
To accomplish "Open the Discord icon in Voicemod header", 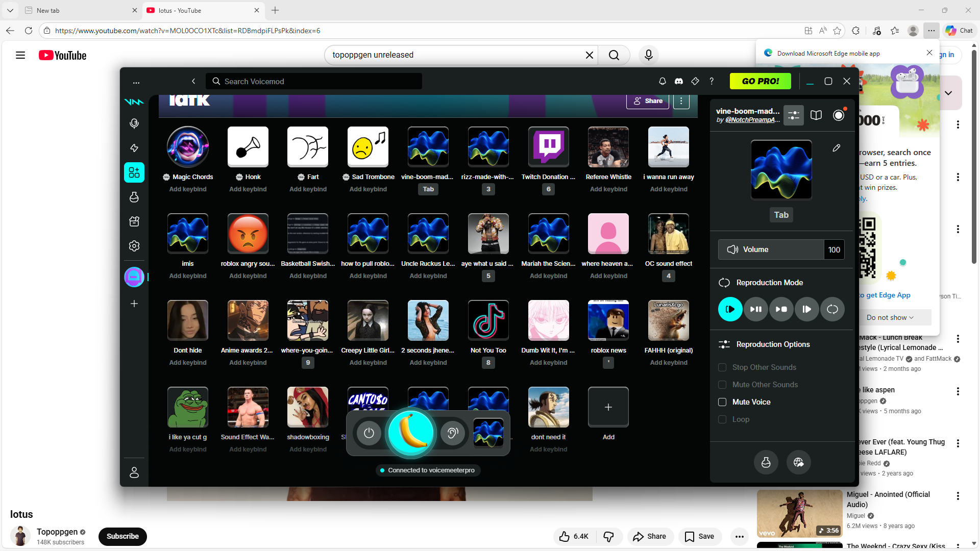I will click(x=679, y=81).
